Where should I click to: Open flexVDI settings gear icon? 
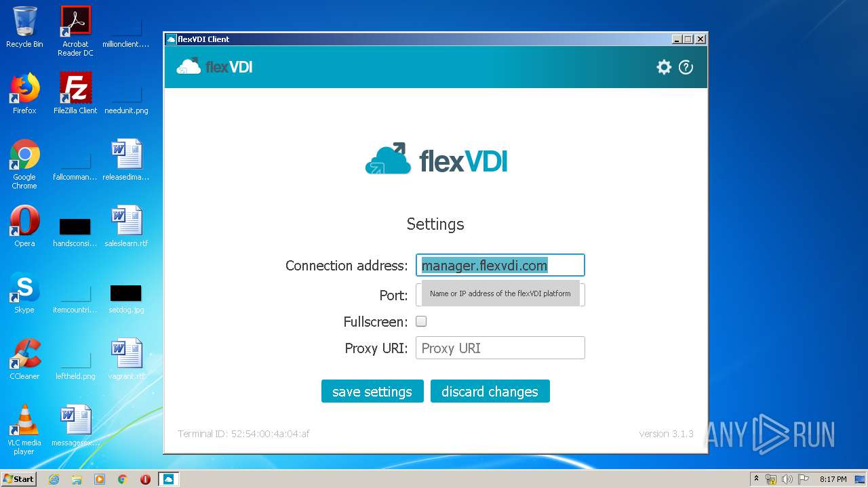[664, 67]
